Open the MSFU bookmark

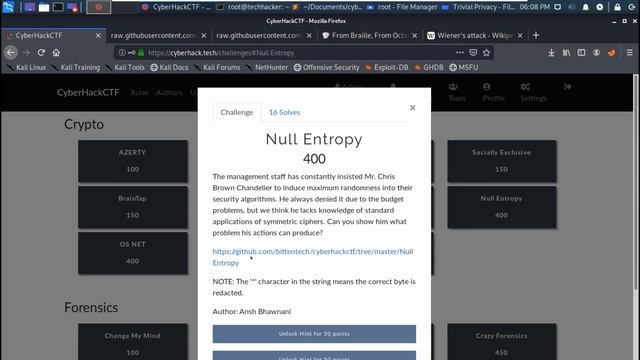(464, 67)
